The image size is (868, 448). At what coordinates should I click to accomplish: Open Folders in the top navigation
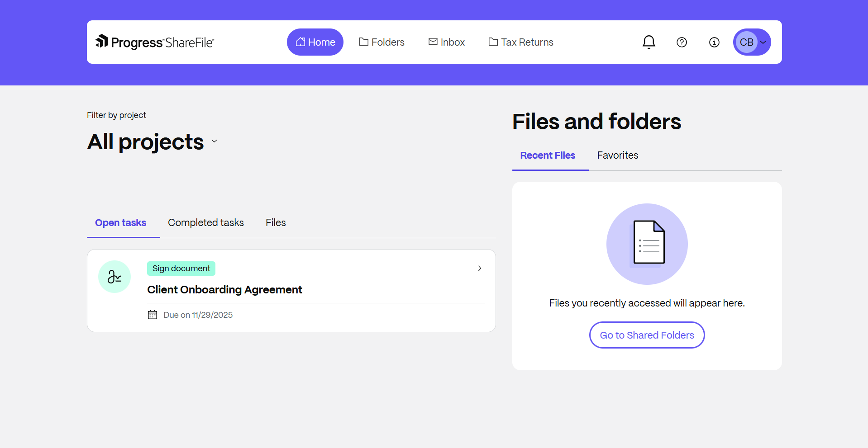(x=382, y=42)
